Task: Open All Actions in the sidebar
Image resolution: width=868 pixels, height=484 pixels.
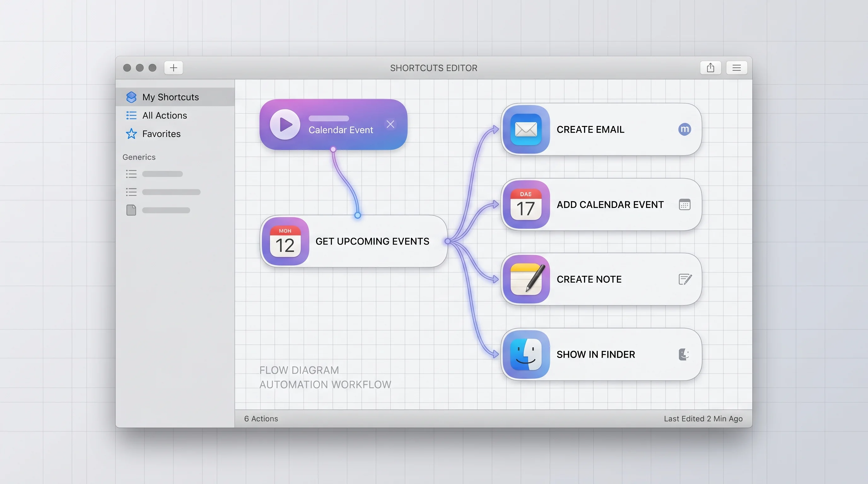Action: pyautogui.click(x=175, y=115)
